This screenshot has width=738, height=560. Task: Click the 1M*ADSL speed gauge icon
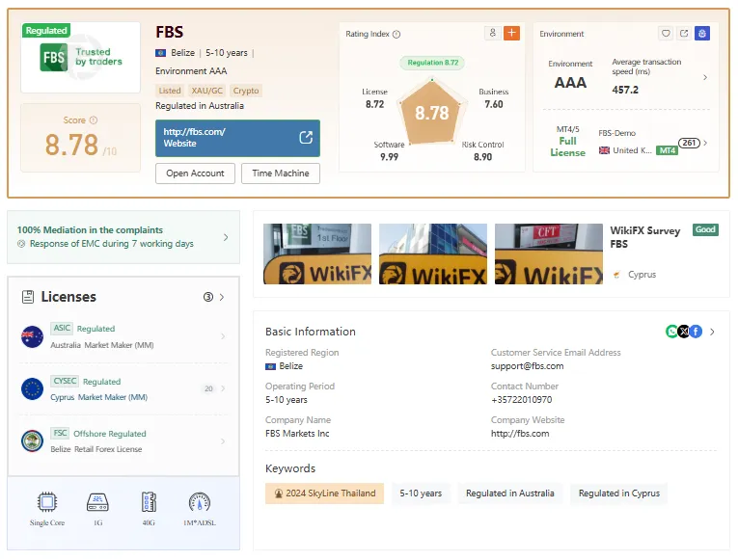click(200, 502)
